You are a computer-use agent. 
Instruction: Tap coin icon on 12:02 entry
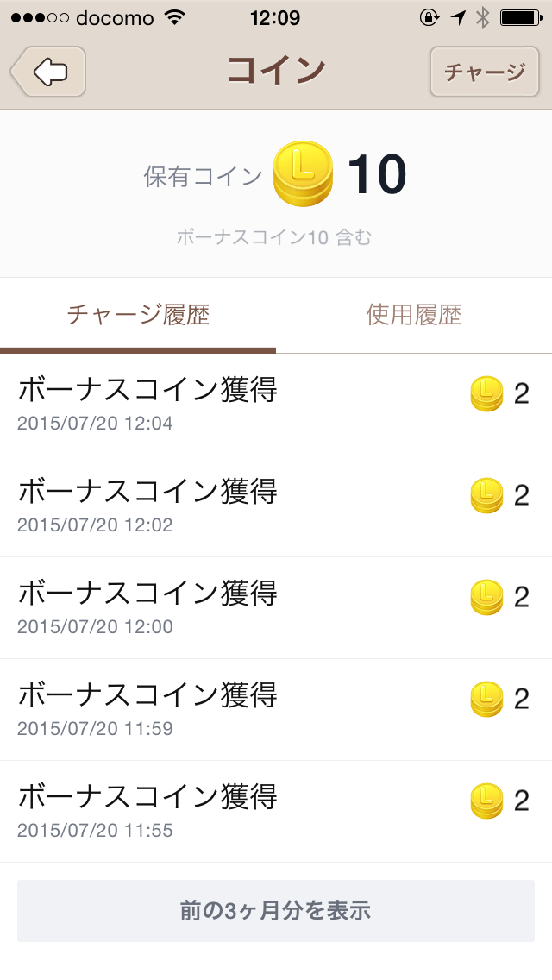[486, 496]
